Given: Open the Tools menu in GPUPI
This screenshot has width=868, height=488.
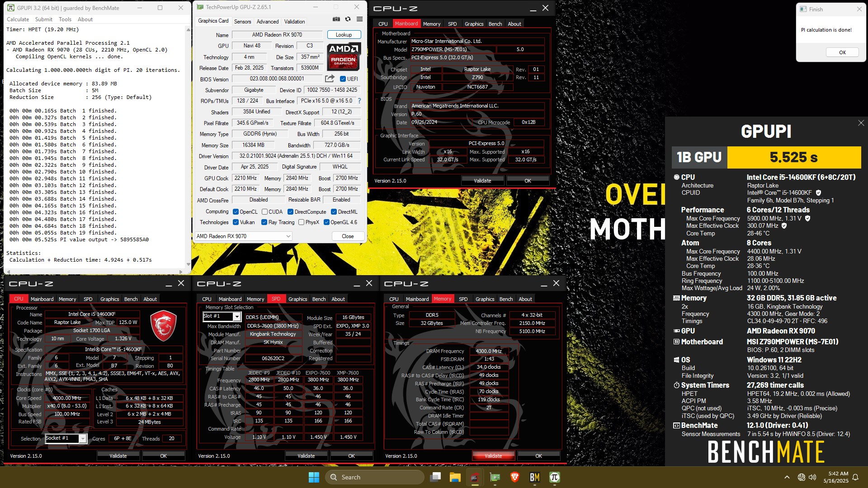Looking at the screenshot, I should (65, 19).
